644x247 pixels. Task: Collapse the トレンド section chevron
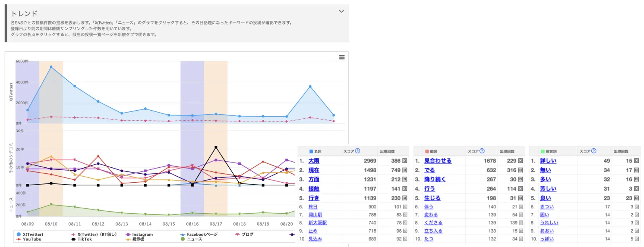341,11
